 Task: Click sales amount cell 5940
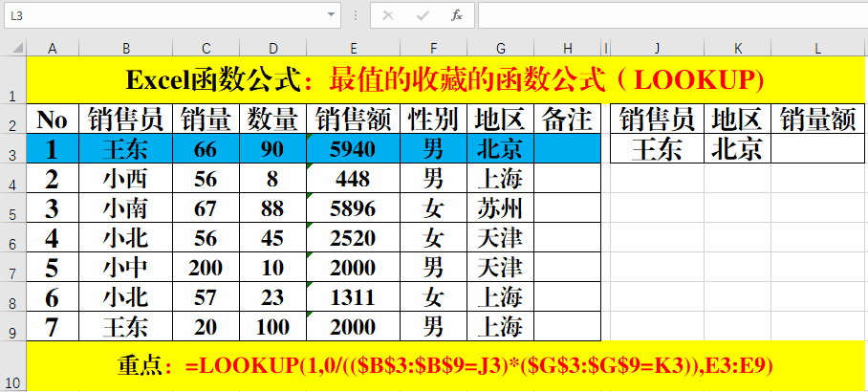pyautogui.click(x=353, y=148)
